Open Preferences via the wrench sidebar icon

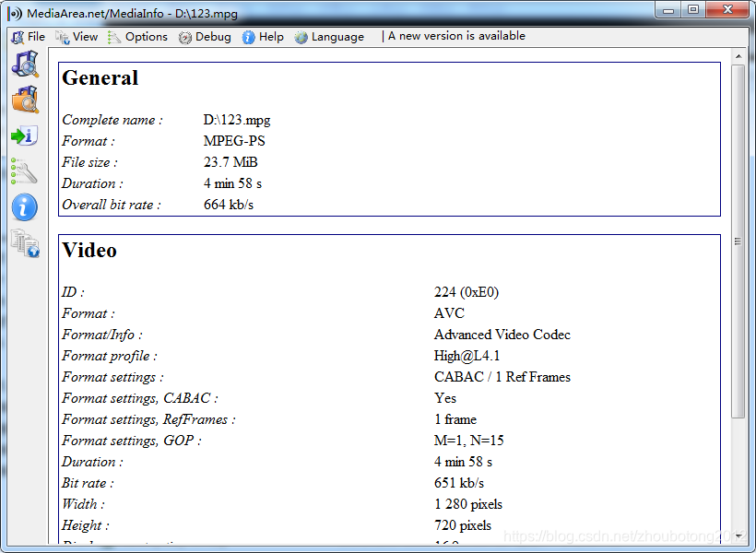coord(24,171)
